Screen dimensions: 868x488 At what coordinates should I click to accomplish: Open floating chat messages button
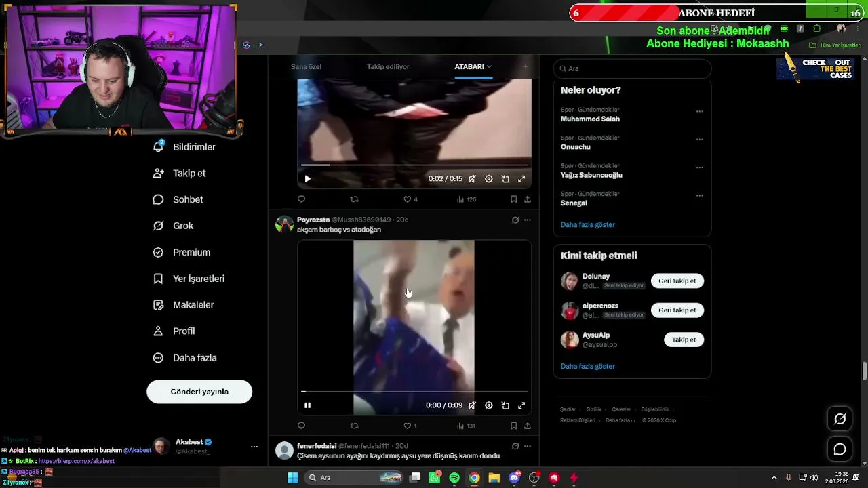pos(840,449)
